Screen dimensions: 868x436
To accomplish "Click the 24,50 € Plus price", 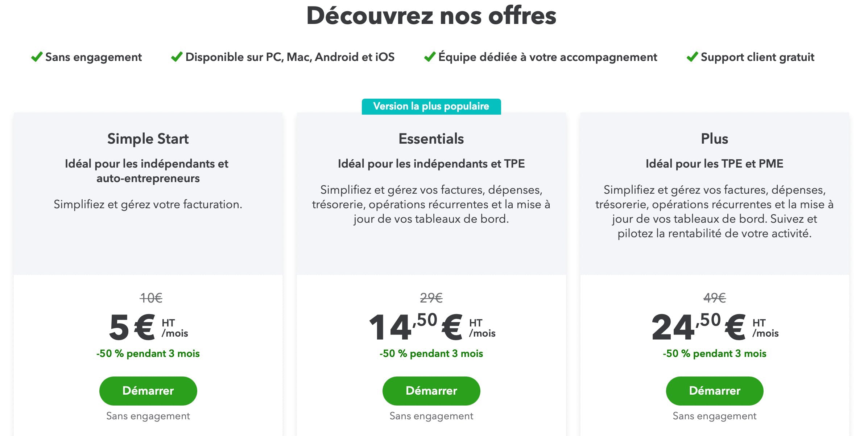I will 715,327.
